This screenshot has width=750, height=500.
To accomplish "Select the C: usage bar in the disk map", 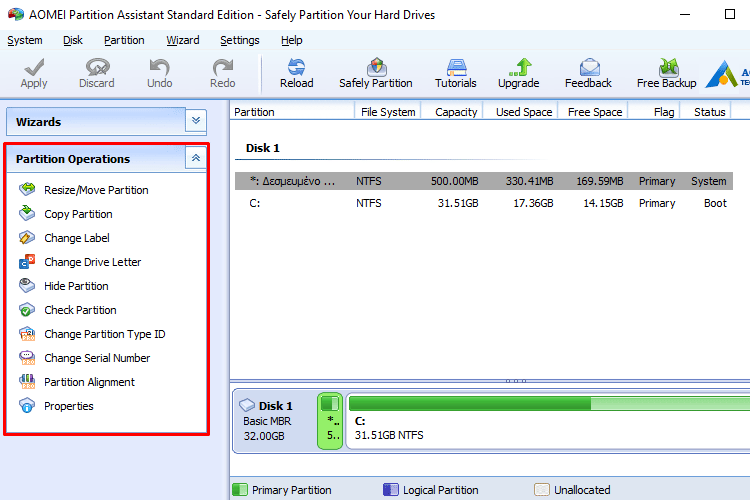I will (x=549, y=403).
